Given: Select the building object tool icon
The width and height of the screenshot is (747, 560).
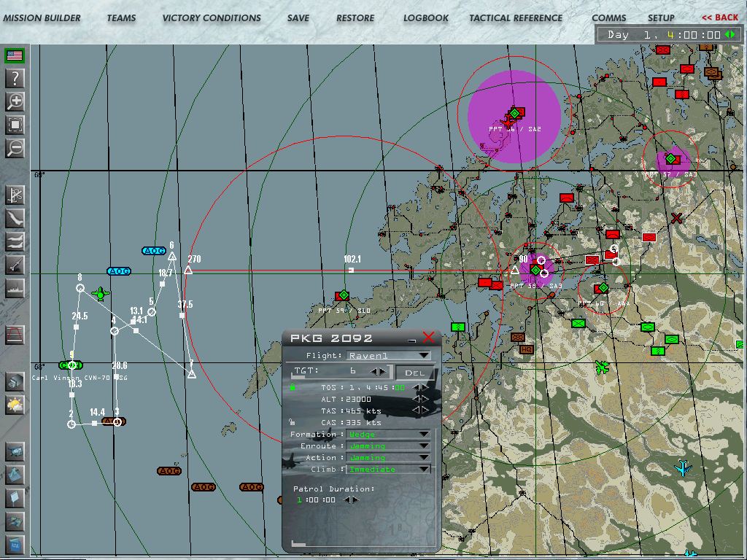Looking at the screenshot, I should tap(15, 381).
